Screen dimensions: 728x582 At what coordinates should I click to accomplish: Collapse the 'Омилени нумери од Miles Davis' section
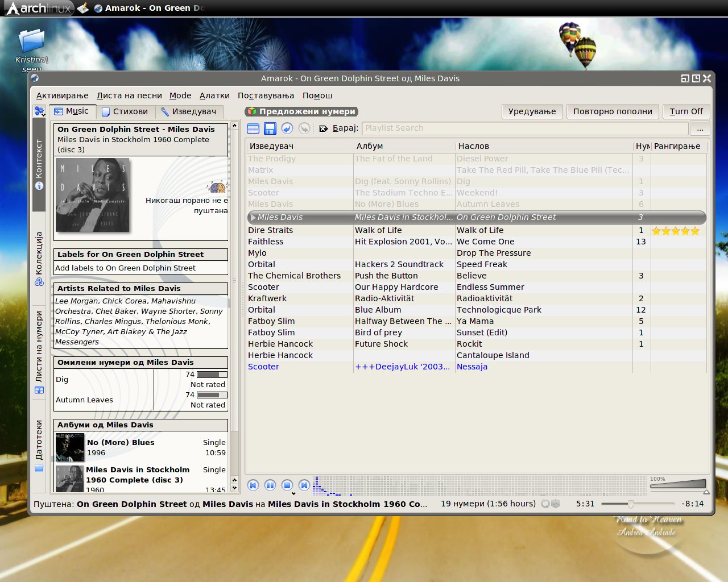pyautogui.click(x=140, y=363)
